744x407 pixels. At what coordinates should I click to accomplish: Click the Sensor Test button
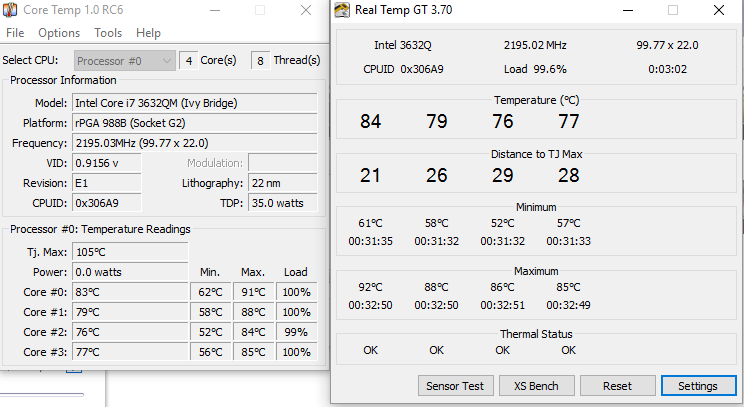pos(456,386)
